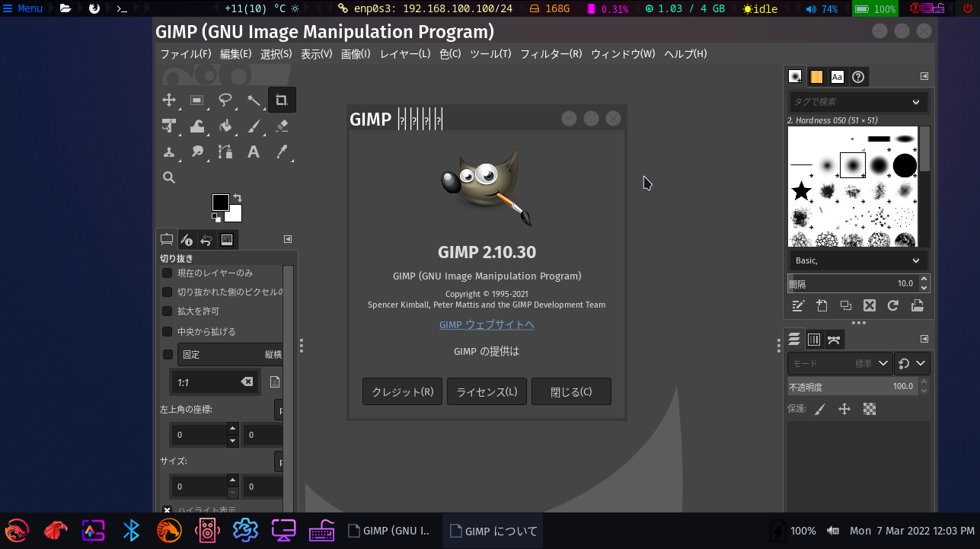Click the Bluetooth icon in taskbar

pyautogui.click(x=131, y=530)
